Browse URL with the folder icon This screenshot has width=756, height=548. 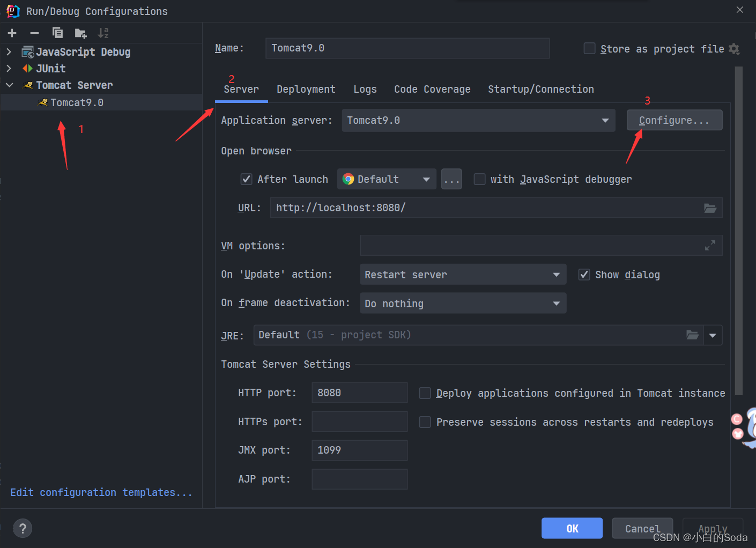[x=710, y=208]
